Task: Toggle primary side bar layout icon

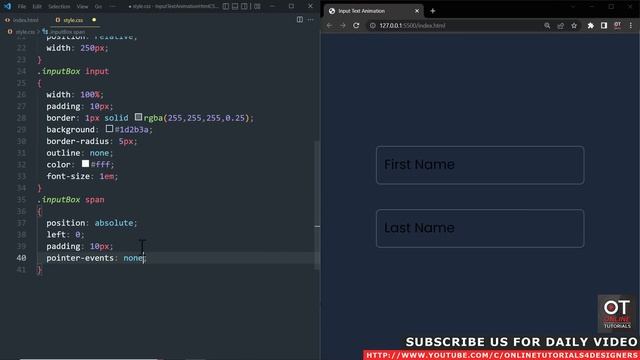Action: point(226,6)
